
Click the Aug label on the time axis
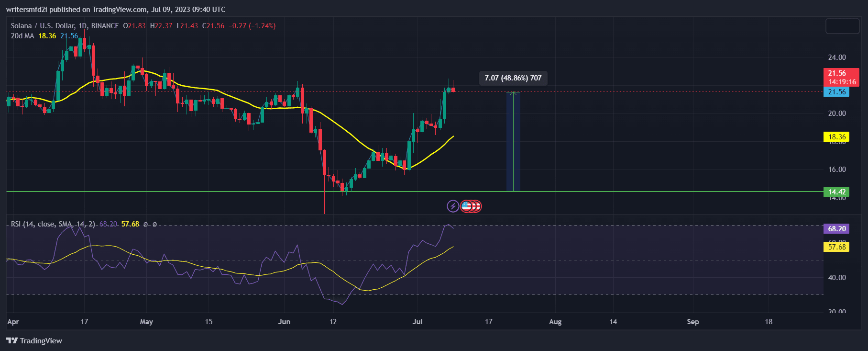555,322
